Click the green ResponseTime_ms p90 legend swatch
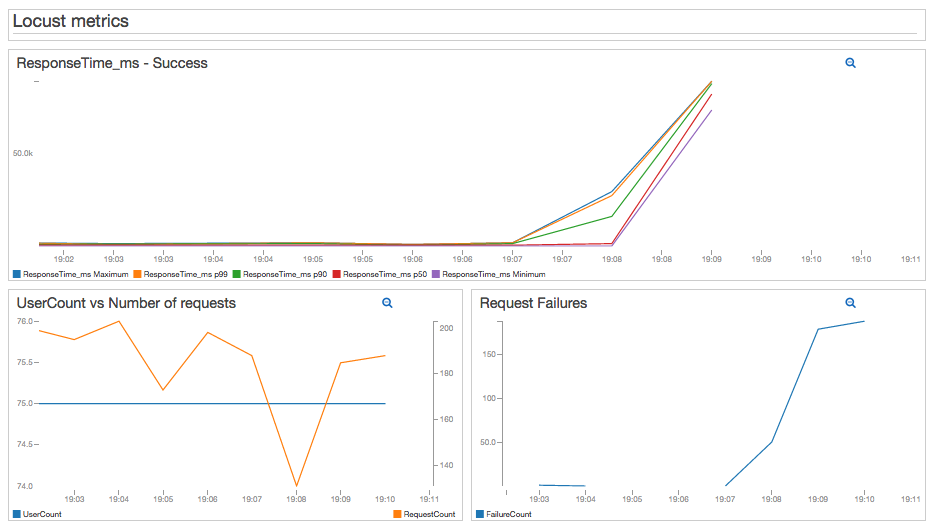 coord(237,274)
